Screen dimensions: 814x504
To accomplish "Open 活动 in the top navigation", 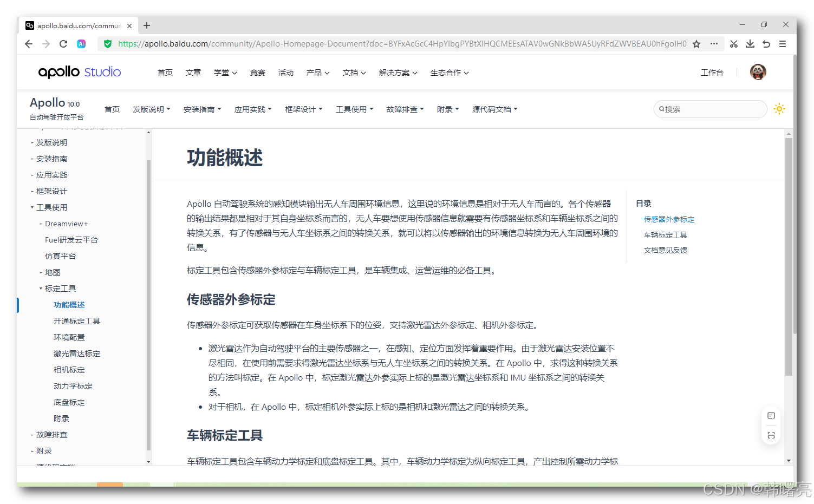I will click(x=286, y=73).
